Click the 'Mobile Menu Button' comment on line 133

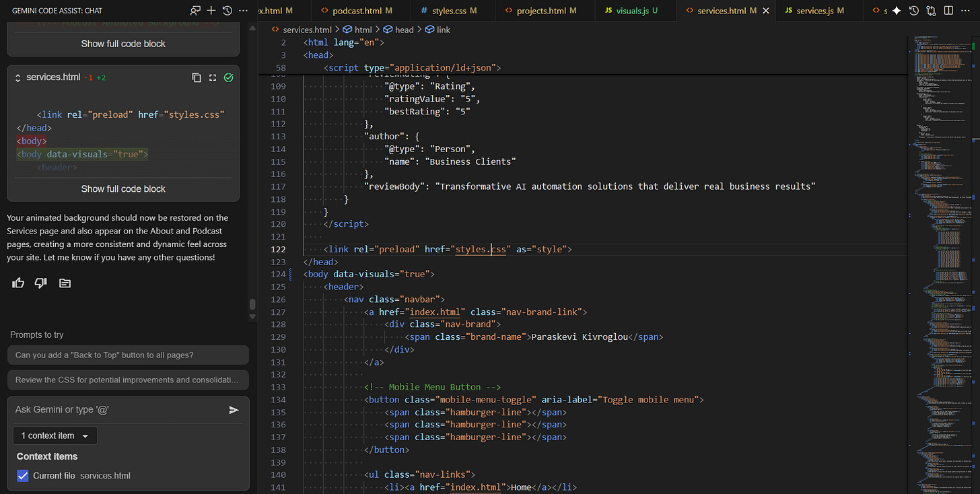coord(432,388)
